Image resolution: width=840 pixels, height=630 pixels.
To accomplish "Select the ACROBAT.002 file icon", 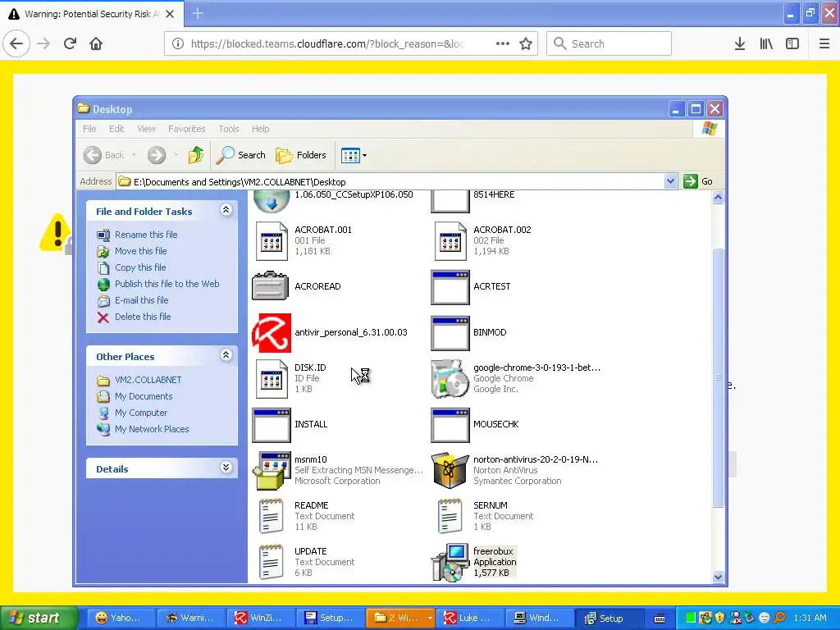I will click(x=450, y=241).
